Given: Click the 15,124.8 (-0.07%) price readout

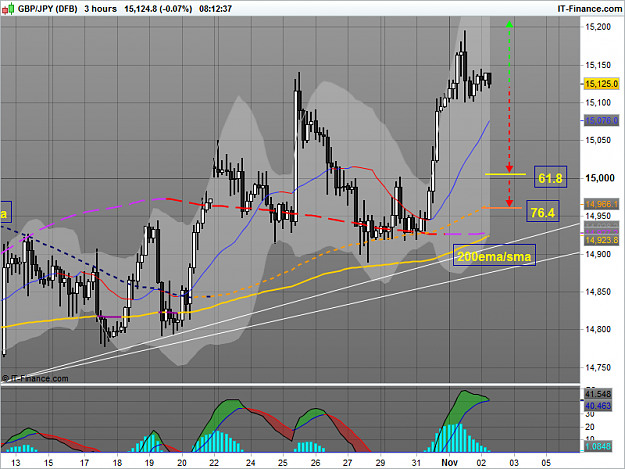Looking at the screenshot, I should (x=158, y=9).
